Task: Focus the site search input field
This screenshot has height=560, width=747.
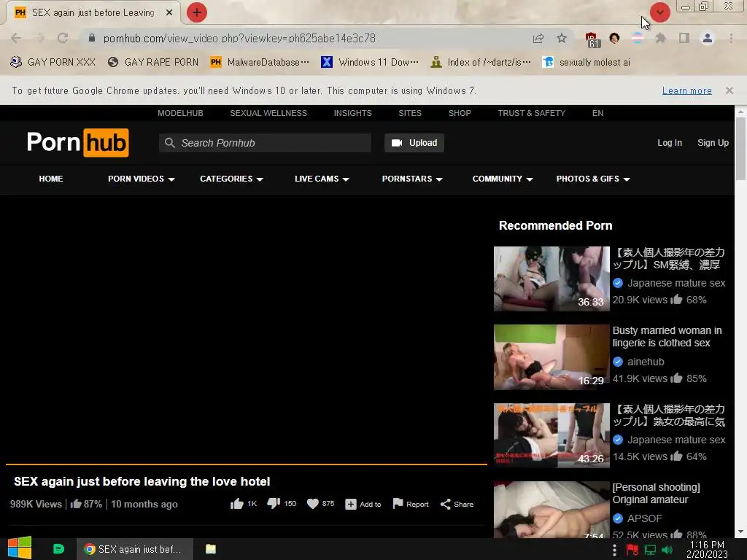Action: click(x=265, y=143)
